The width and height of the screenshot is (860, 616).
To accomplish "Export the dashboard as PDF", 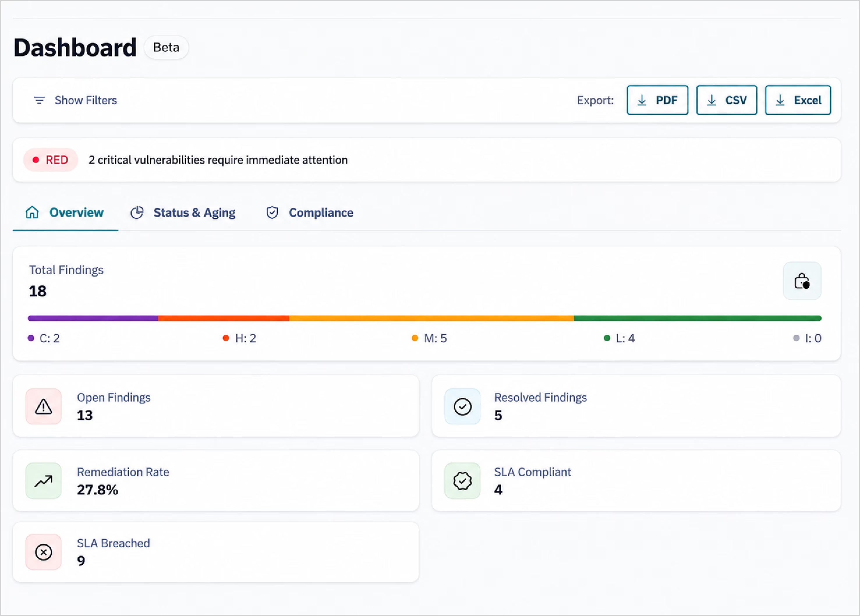I will click(657, 100).
